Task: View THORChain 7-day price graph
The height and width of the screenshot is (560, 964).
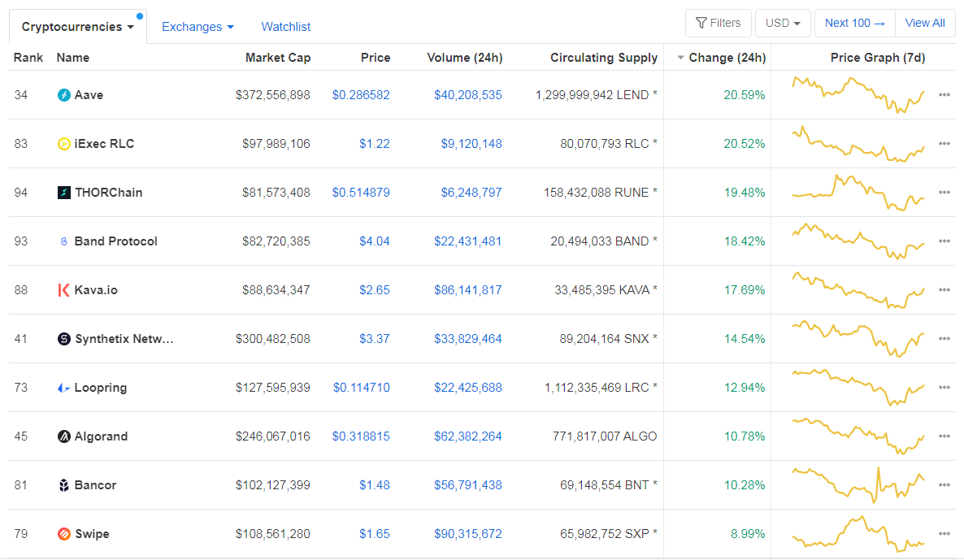Action: tap(858, 193)
